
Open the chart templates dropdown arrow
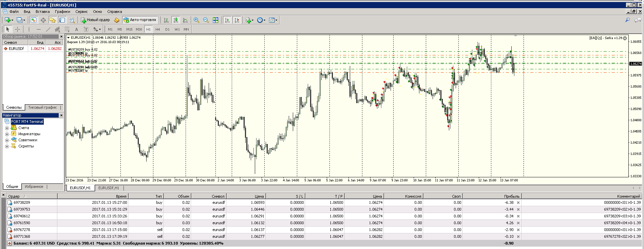277,20
